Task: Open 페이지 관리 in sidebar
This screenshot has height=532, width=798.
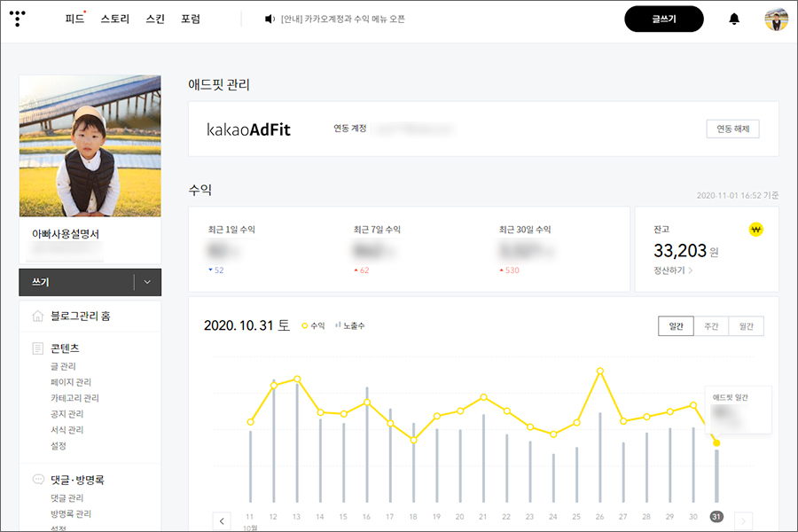Action: 71,382
